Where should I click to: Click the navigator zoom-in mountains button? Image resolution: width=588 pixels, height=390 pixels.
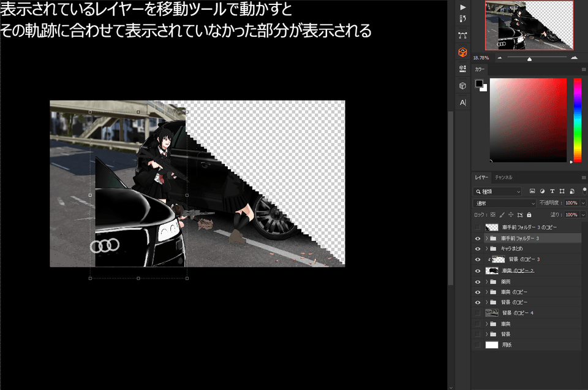coord(574,58)
